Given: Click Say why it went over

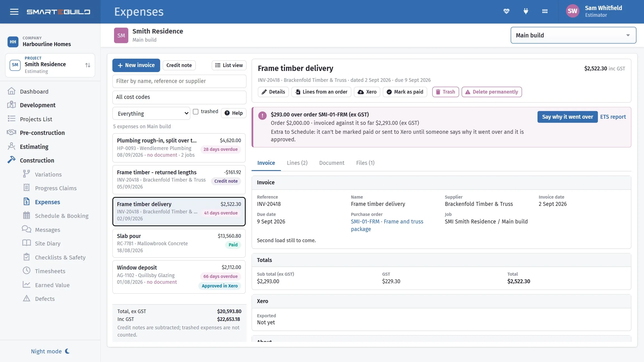Looking at the screenshot, I should (567, 117).
